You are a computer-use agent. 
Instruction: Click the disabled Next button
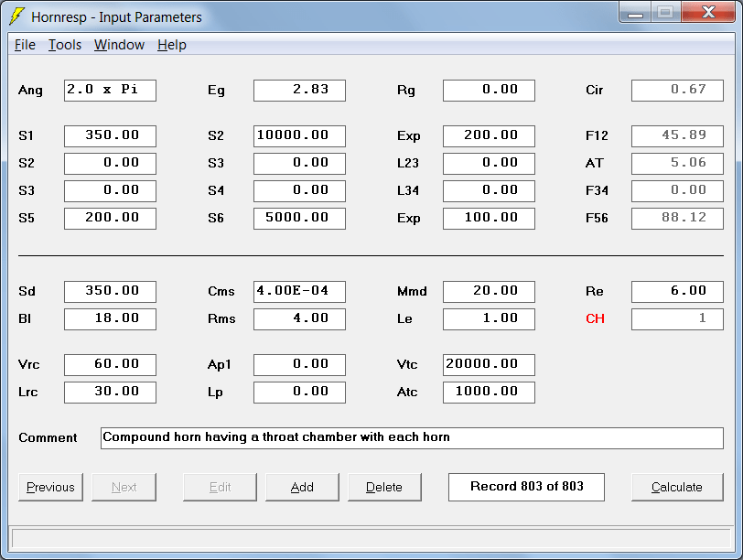pos(124,487)
